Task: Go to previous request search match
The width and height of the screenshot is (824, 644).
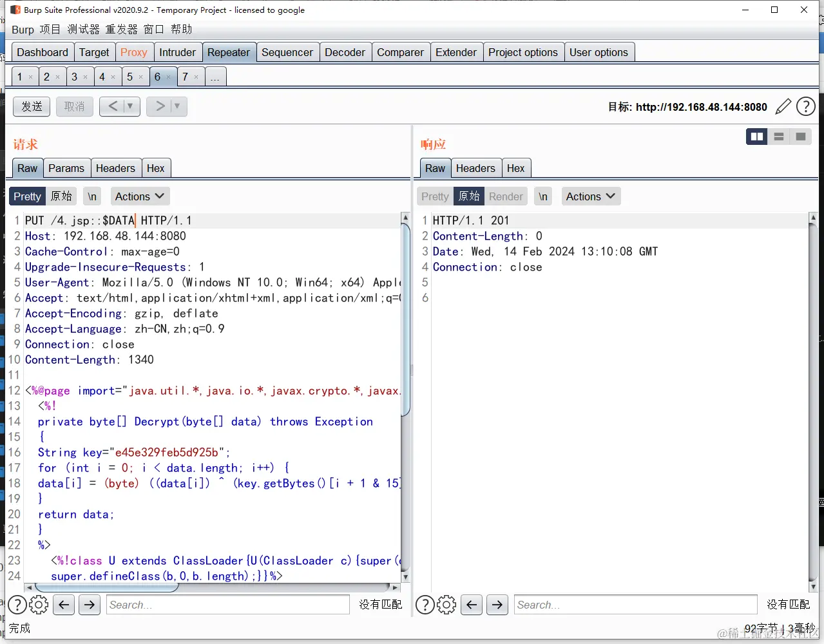Action: point(64,605)
